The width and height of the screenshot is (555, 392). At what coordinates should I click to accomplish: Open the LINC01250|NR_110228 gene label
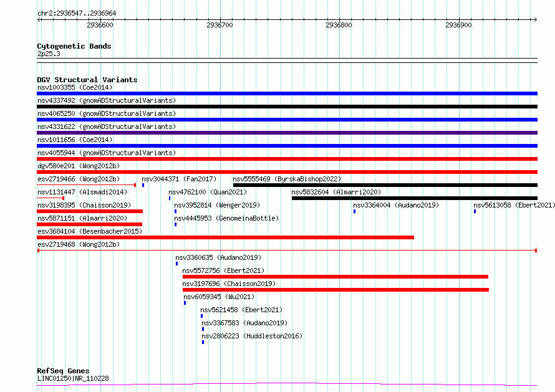(73, 378)
